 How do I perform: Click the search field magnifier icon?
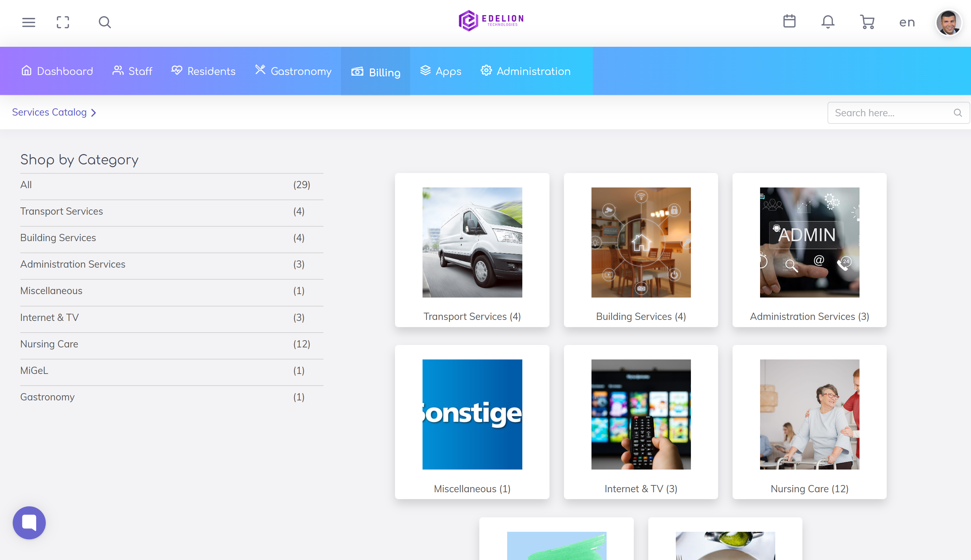coord(958,113)
